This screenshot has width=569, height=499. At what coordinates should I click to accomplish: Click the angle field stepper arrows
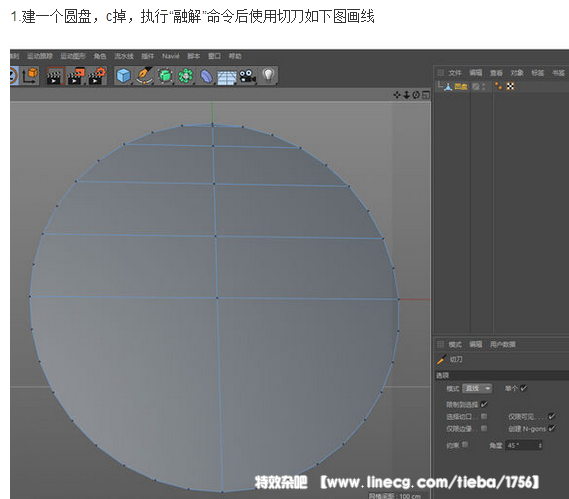(x=540, y=445)
